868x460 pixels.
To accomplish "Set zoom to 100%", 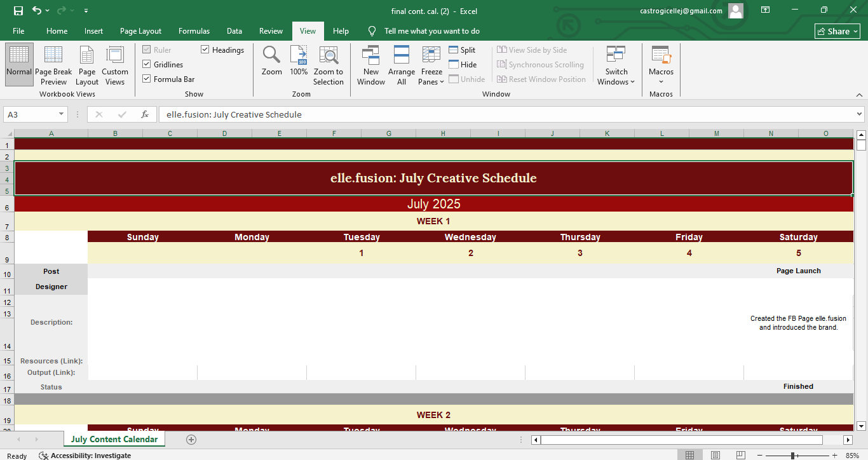I will point(299,61).
